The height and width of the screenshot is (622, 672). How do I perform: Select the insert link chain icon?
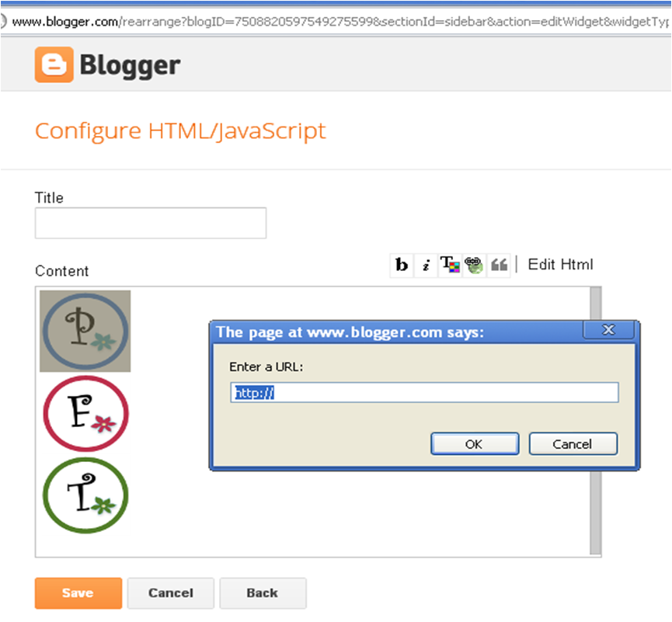474,264
